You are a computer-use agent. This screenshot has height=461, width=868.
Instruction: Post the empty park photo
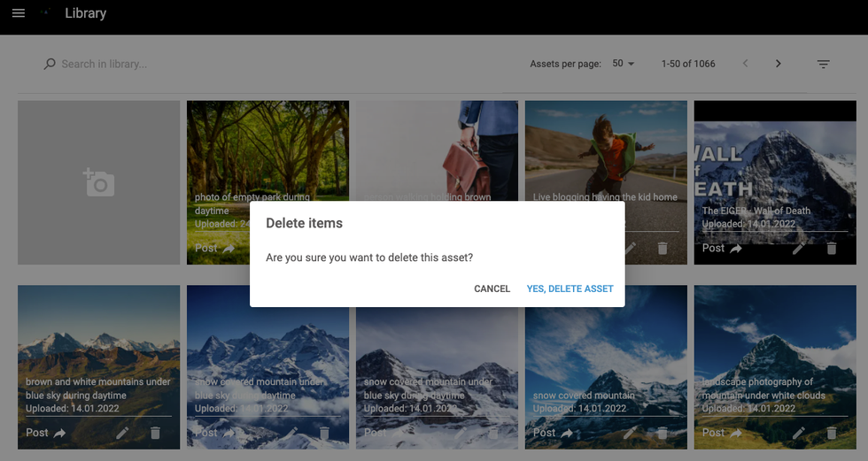point(215,249)
